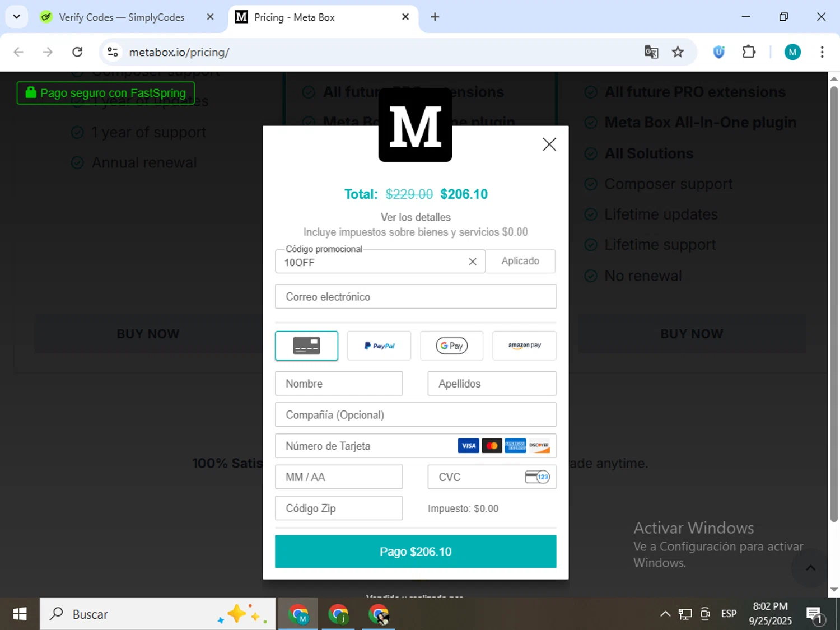Click the CVC help card icon
This screenshot has width=840, height=630.
pos(538,477)
